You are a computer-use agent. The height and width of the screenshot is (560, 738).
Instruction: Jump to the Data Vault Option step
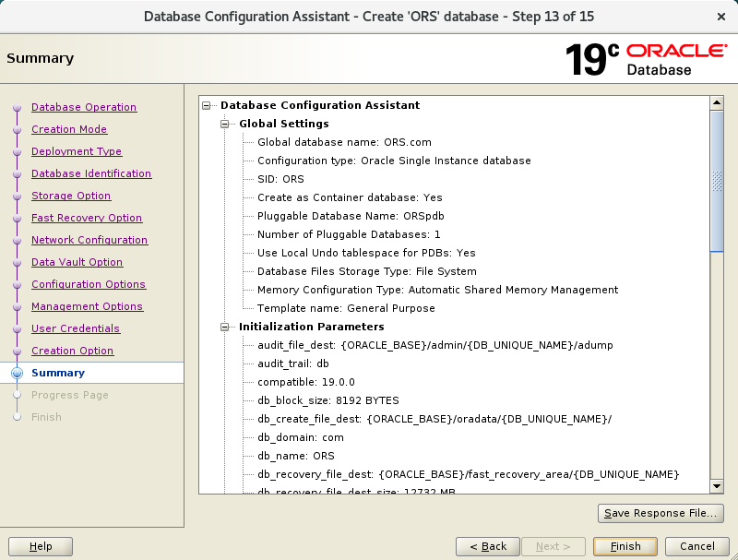pos(77,262)
